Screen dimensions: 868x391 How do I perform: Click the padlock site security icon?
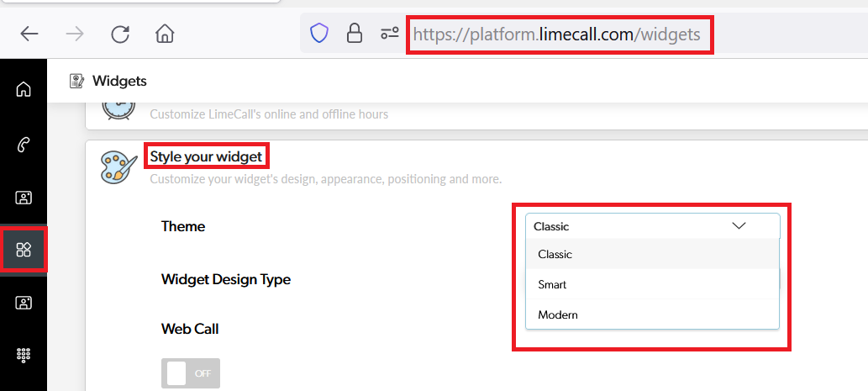(x=355, y=34)
